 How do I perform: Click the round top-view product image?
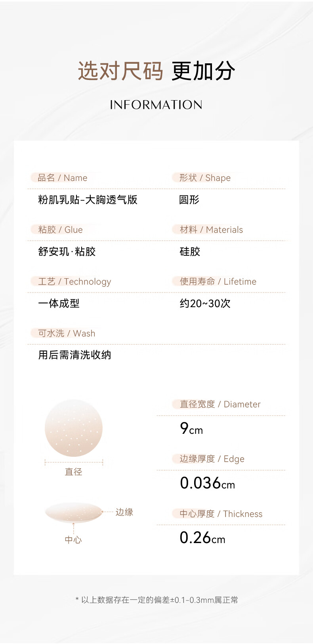click(x=74, y=428)
